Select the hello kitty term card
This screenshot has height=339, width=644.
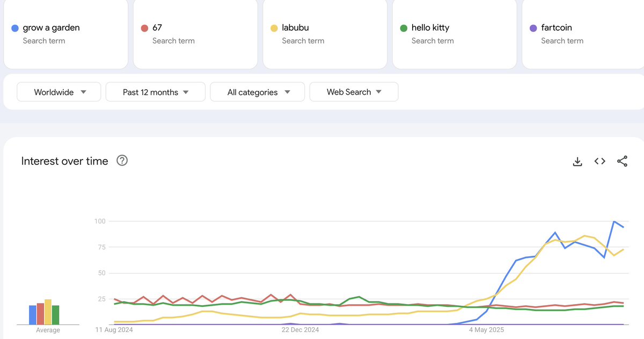pos(455,33)
